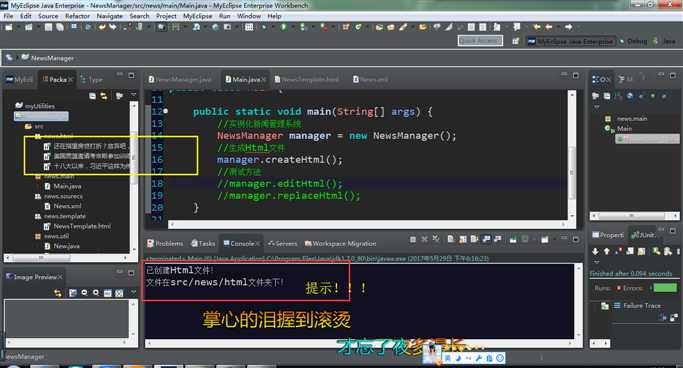
Task: Click the Terminate console button
Action: point(413,239)
